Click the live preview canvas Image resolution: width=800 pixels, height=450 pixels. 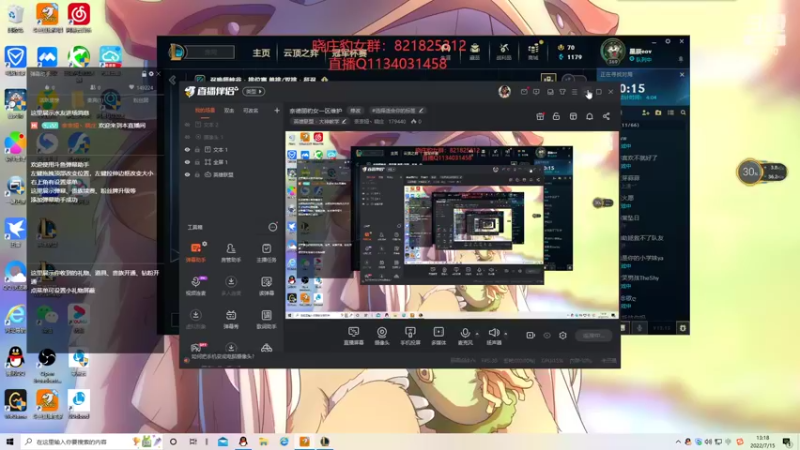click(452, 225)
